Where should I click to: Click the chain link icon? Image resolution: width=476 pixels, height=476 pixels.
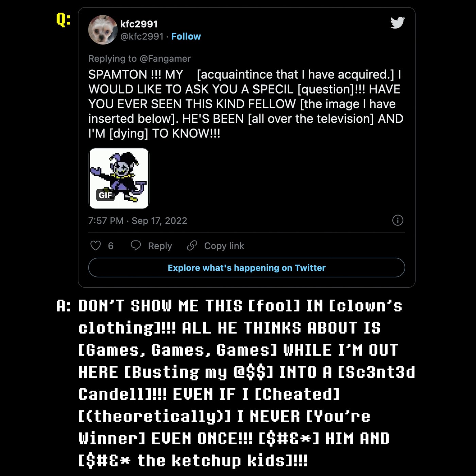click(x=192, y=245)
